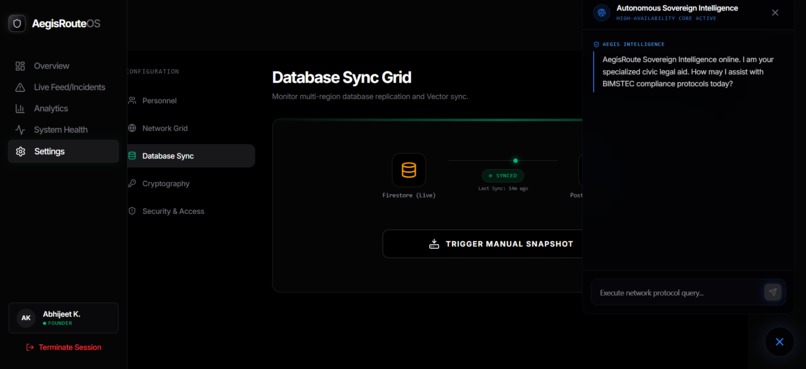Select Database Sync in configuration menu

(x=191, y=156)
